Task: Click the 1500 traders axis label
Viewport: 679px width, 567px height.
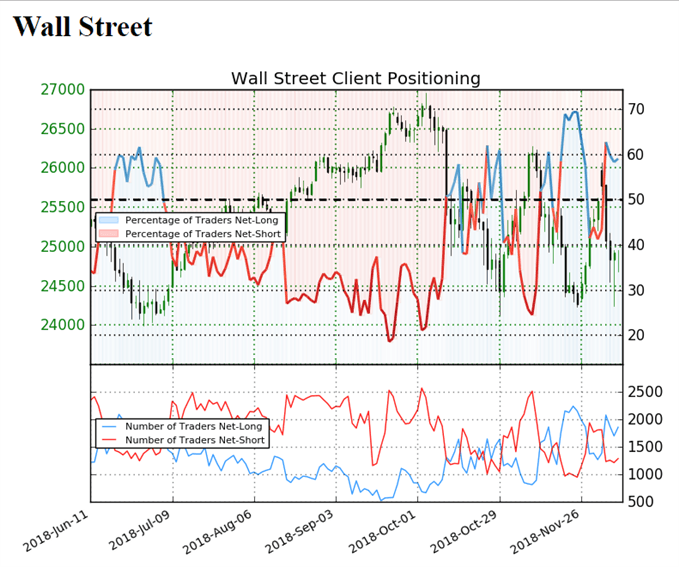Action: tap(645, 447)
